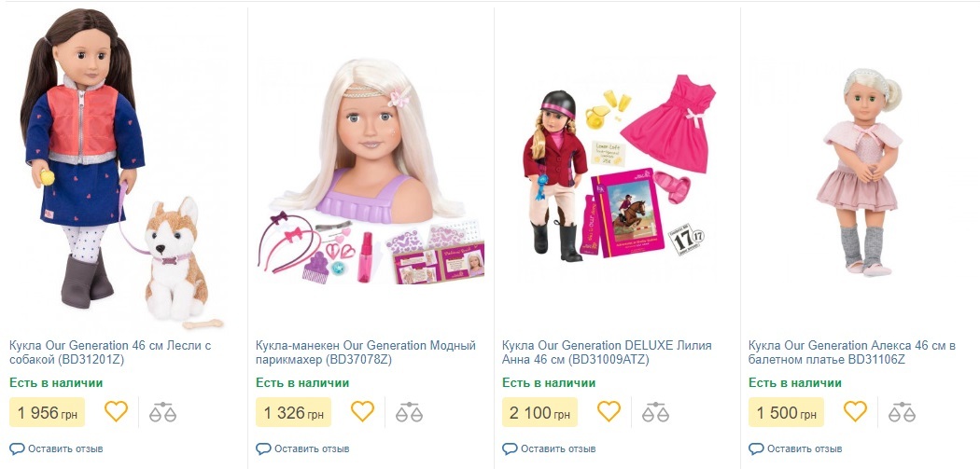980x469 pixels.
Task: Open Алекса в балетном платье title link
Action: (852, 352)
